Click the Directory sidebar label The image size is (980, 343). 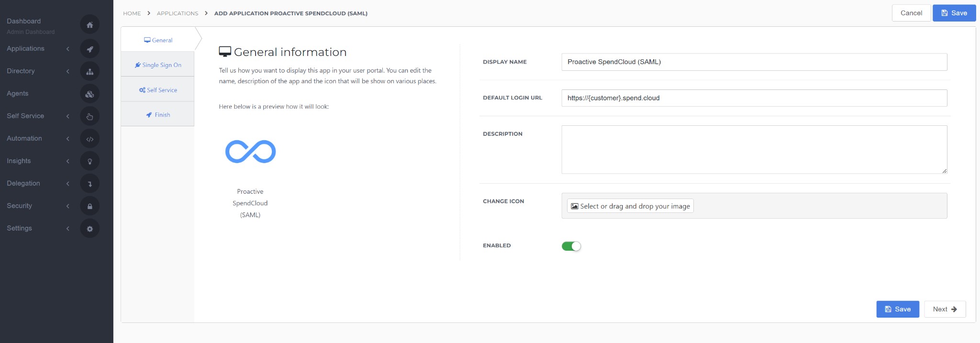point(21,71)
